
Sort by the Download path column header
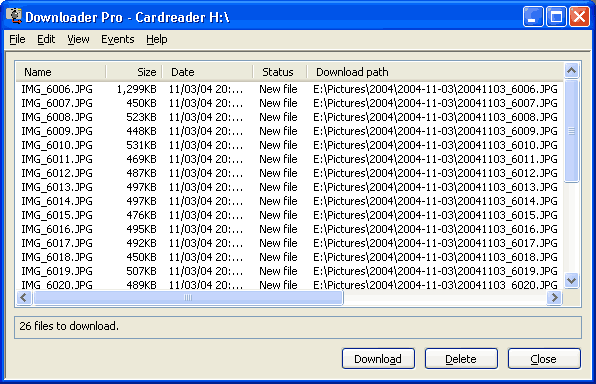tap(435, 72)
